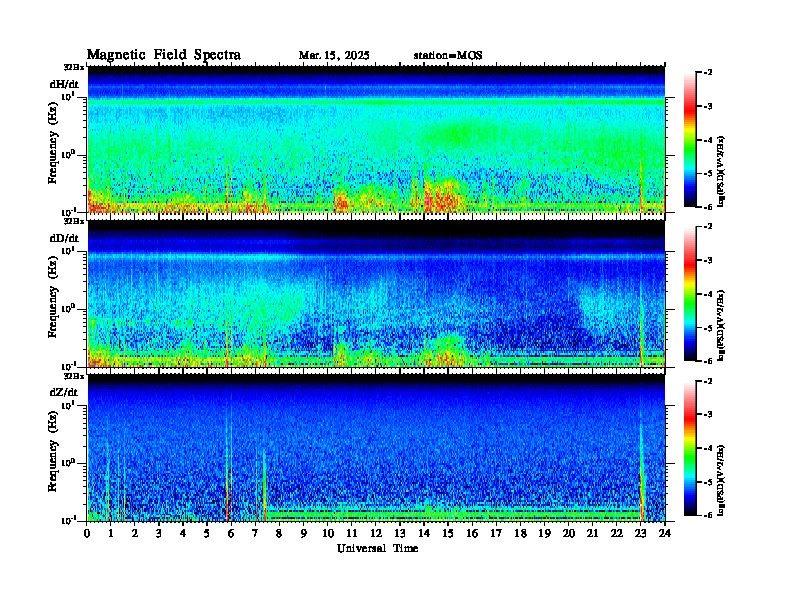Screen dimensions: 792x612
Task: Click the hour "22" tick label
Action: (x=617, y=533)
